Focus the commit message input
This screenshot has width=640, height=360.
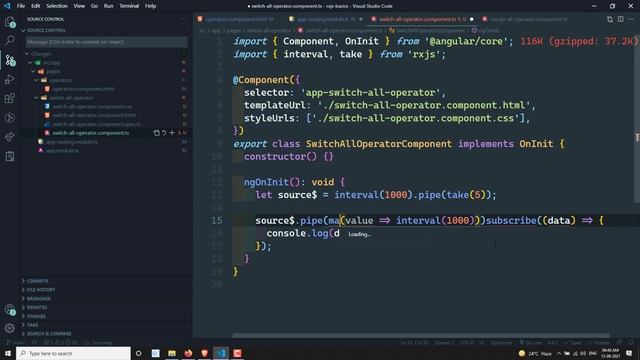click(106, 42)
